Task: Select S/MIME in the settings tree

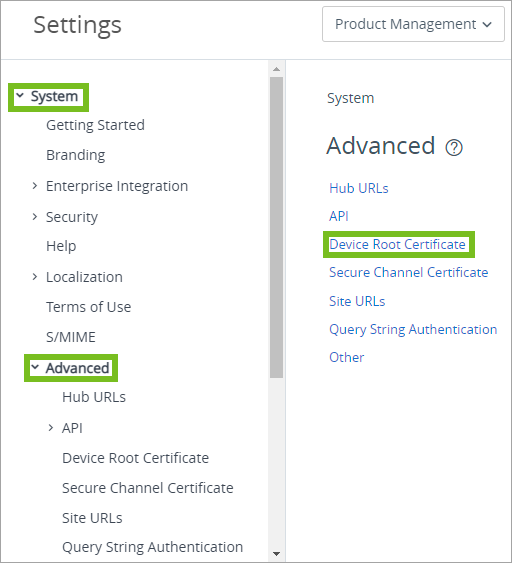Action: click(x=71, y=337)
